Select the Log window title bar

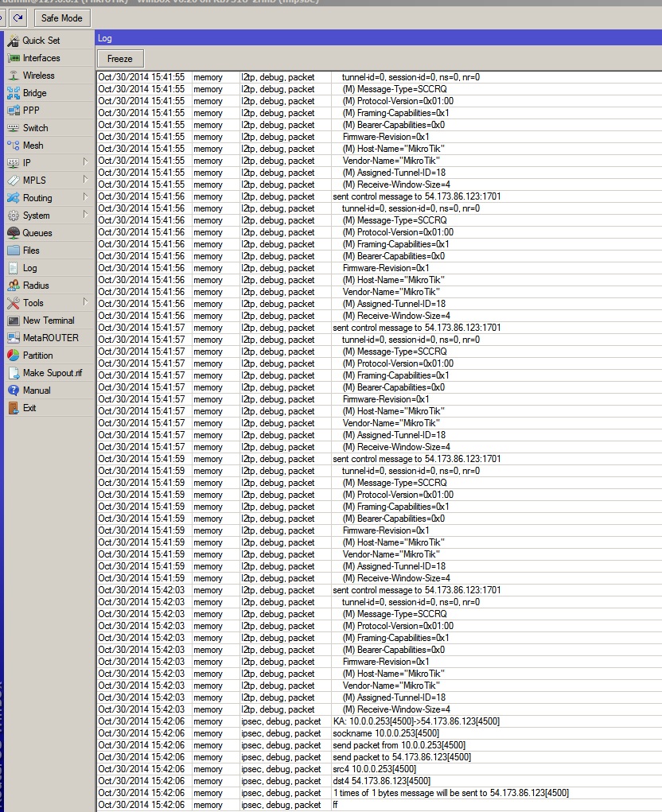click(x=379, y=38)
